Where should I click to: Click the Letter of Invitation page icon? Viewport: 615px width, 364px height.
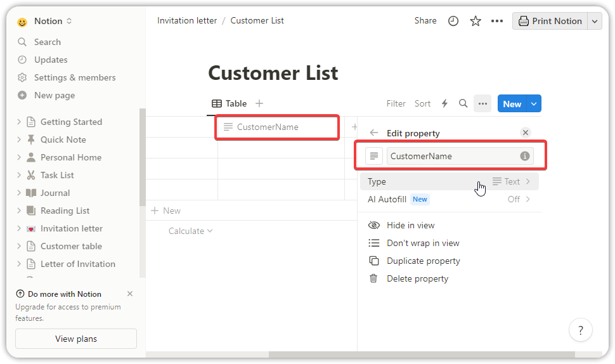click(x=31, y=264)
